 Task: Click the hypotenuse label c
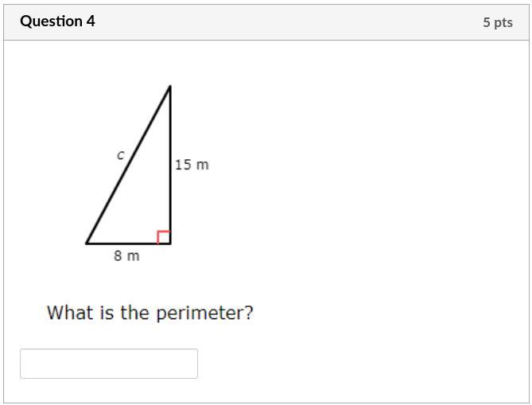(121, 155)
